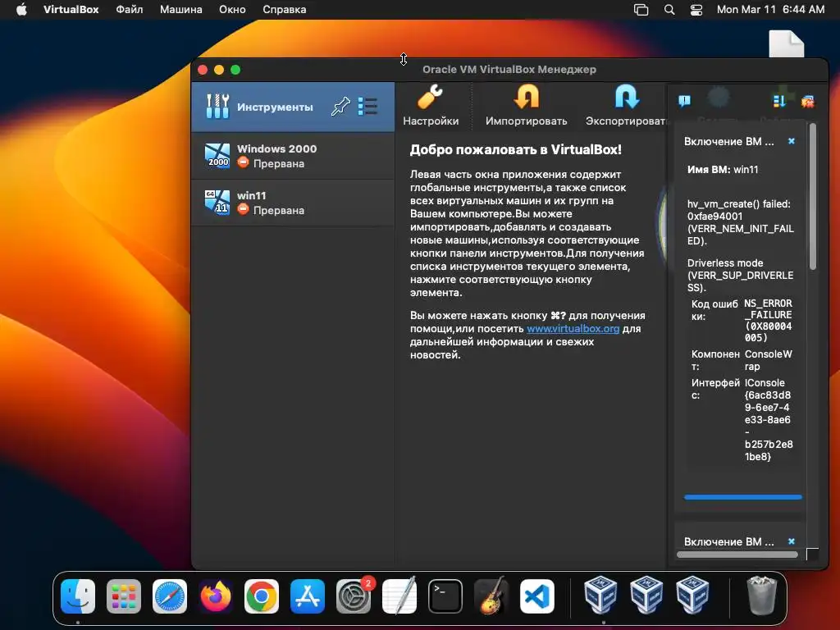Click the 'Добро пожаловать в VirtualBox!' heading
Screen dimensions: 840x630
(515, 149)
